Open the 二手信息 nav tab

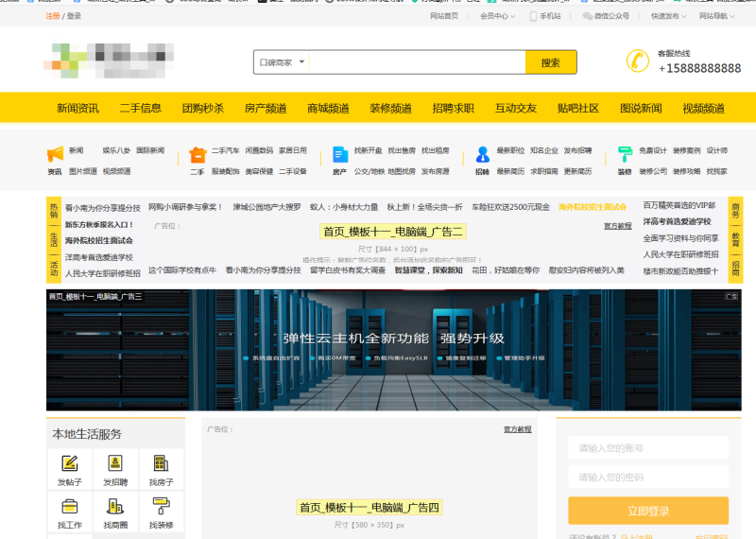140,108
